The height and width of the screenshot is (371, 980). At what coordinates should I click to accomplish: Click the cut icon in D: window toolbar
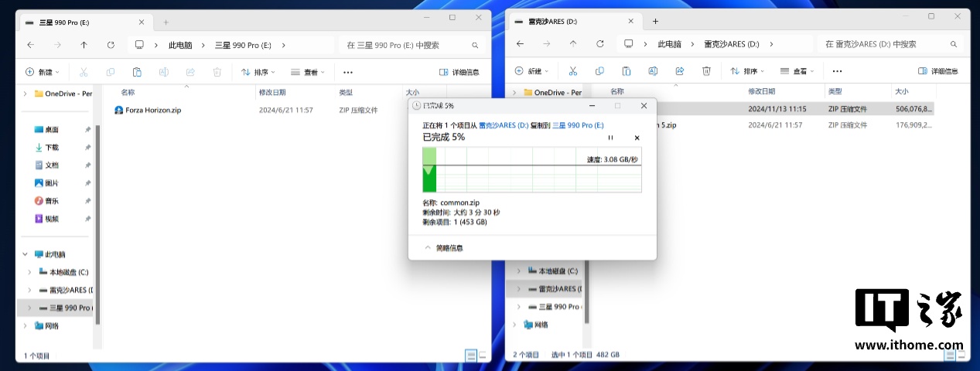click(x=572, y=71)
